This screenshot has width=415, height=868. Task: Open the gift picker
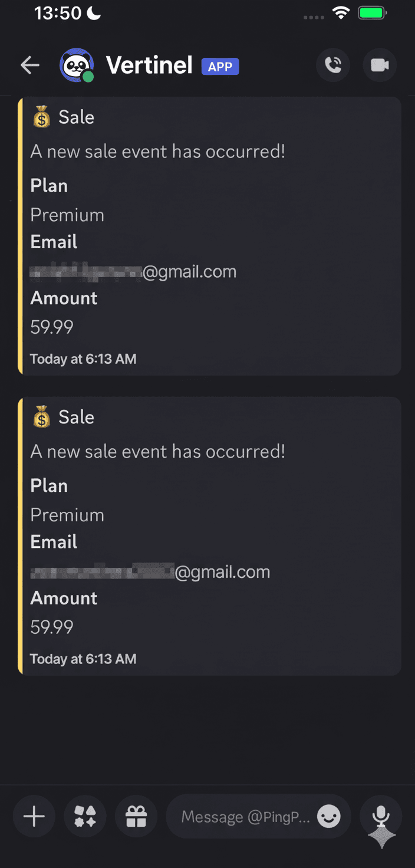[x=136, y=816]
